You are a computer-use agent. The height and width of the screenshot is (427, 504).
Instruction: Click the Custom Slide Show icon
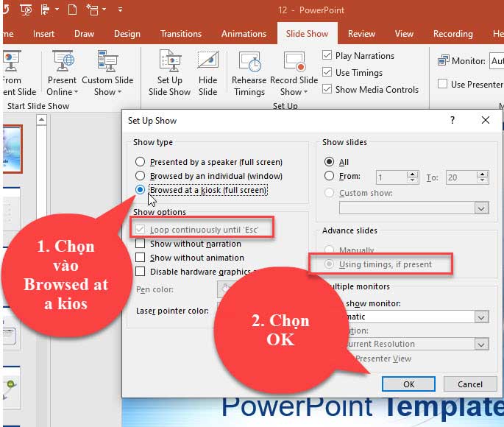(x=107, y=60)
